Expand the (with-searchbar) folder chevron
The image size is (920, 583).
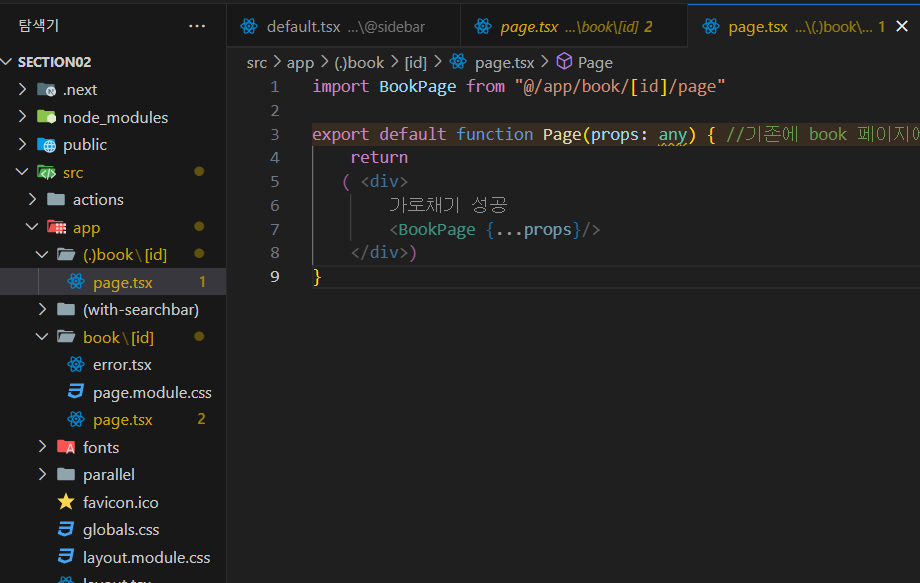click(42, 309)
